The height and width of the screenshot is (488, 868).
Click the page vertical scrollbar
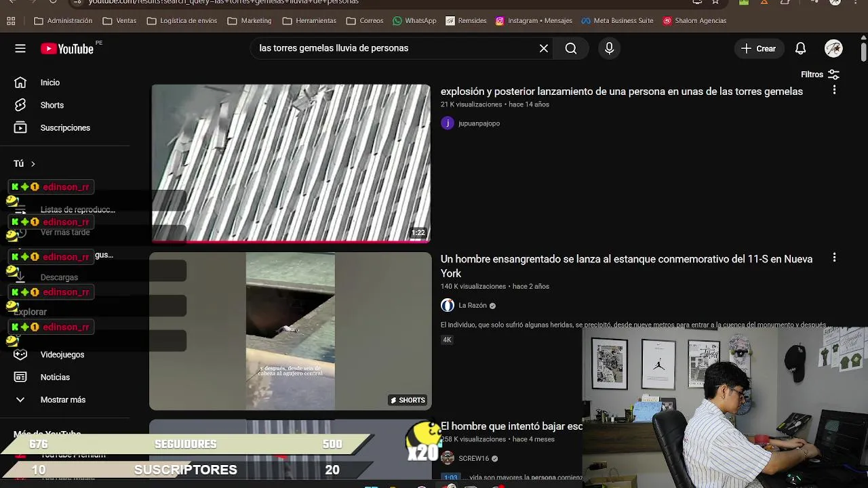pos(863,51)
